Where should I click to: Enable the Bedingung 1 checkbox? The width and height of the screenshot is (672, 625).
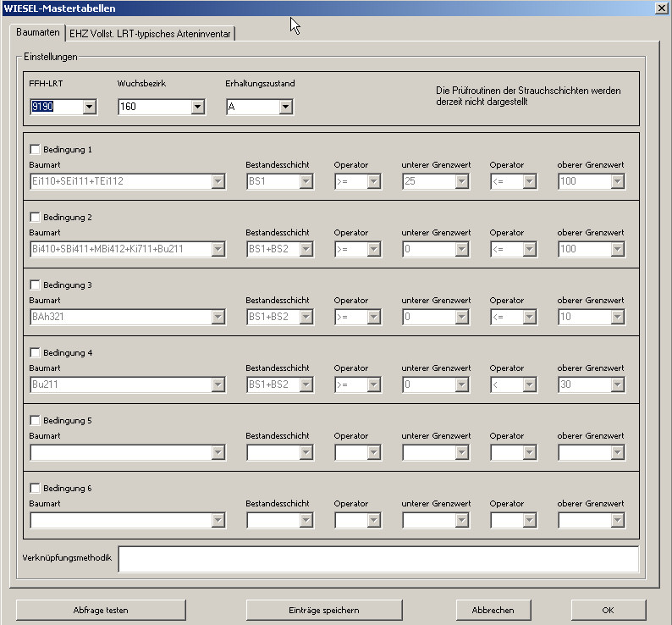(x=36, y=149)
